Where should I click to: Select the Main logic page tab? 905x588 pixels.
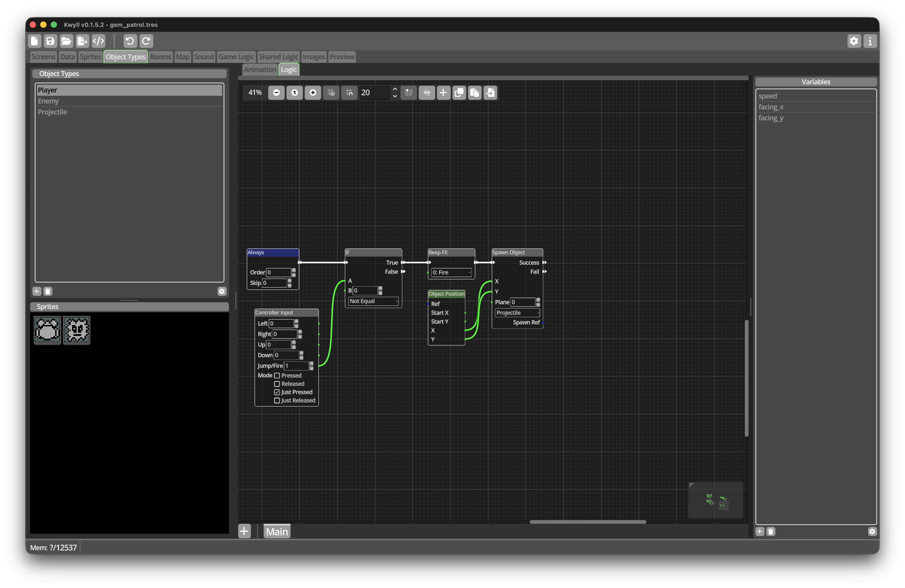(x=277, y=532)
